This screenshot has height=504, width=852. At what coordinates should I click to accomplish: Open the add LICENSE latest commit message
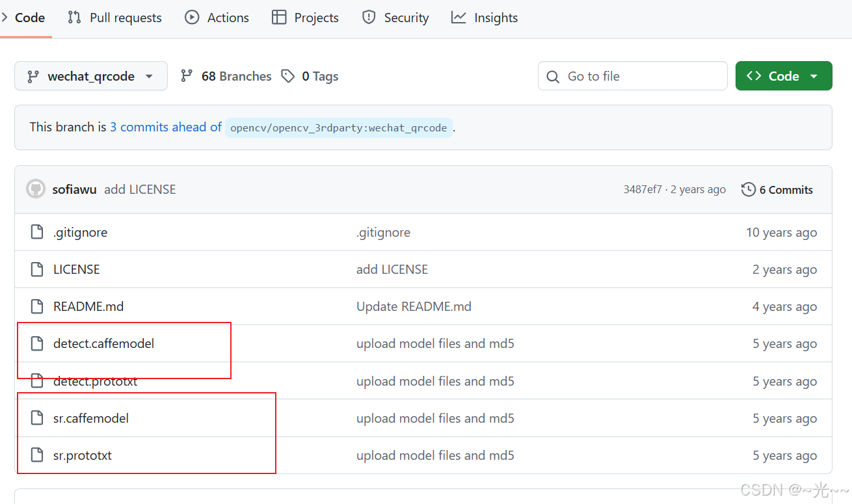point(140,189)
